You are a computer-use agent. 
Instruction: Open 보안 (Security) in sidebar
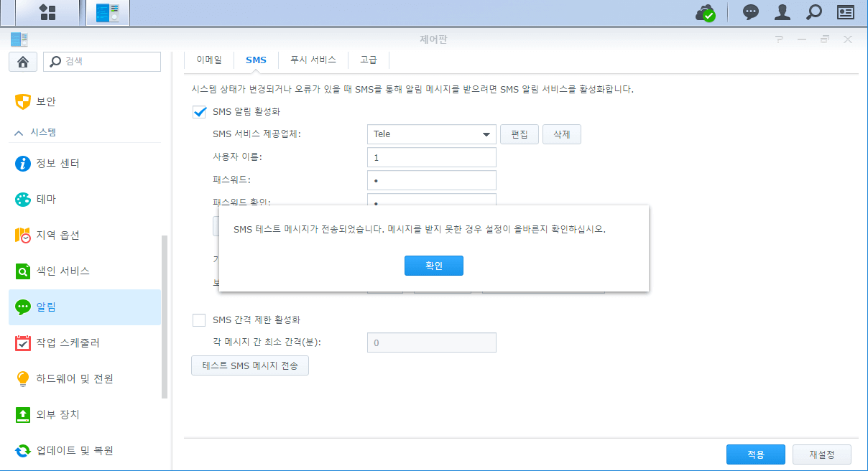click(46, 102)
